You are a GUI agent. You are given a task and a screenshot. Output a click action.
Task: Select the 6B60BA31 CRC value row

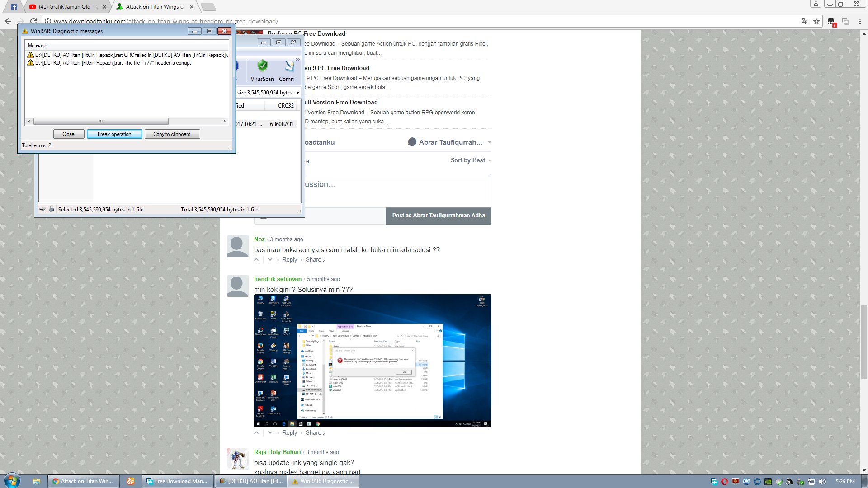(282, 124)
